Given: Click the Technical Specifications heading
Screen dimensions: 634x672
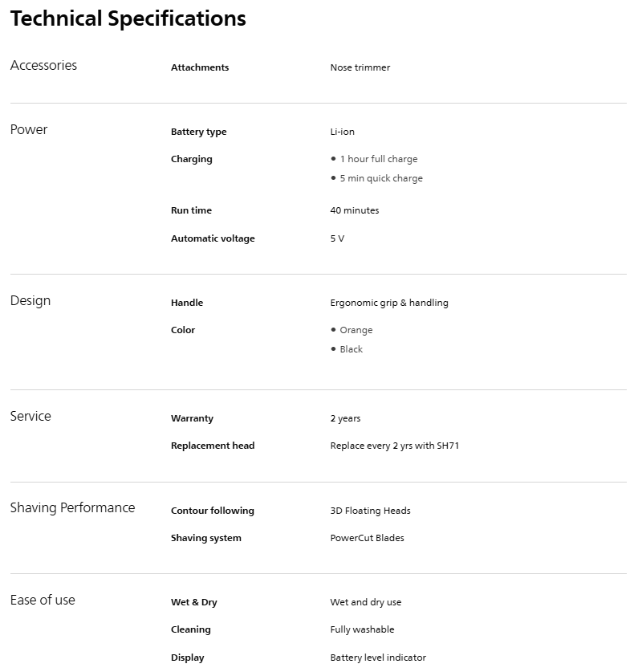Looking at the screenshot, I should point(128,18).
